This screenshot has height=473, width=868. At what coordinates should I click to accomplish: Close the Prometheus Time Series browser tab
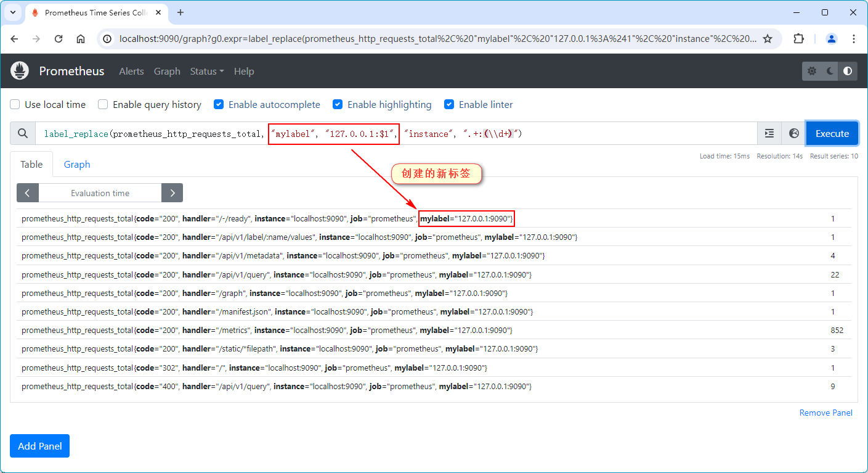click(159, 12)
